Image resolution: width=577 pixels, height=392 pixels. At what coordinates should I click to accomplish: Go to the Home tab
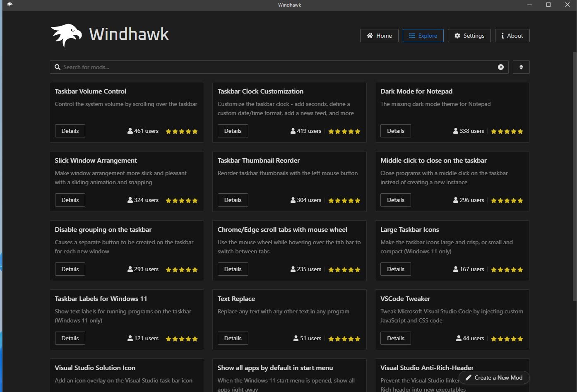(x=379, y=36)
